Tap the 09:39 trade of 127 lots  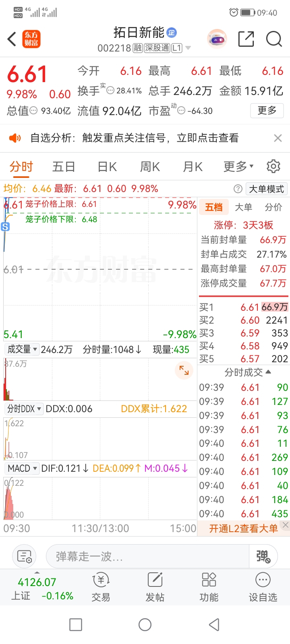pyautogui.click(x=244, y=401)
